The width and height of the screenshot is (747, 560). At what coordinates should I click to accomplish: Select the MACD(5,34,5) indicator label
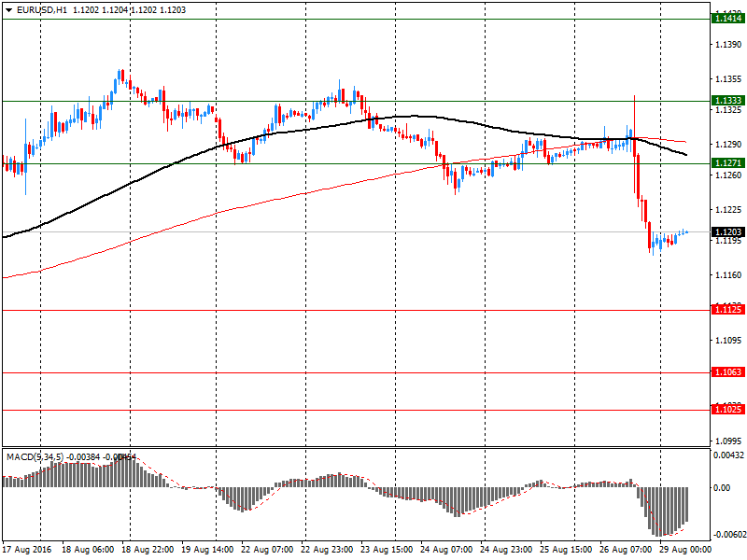(35, 457)
